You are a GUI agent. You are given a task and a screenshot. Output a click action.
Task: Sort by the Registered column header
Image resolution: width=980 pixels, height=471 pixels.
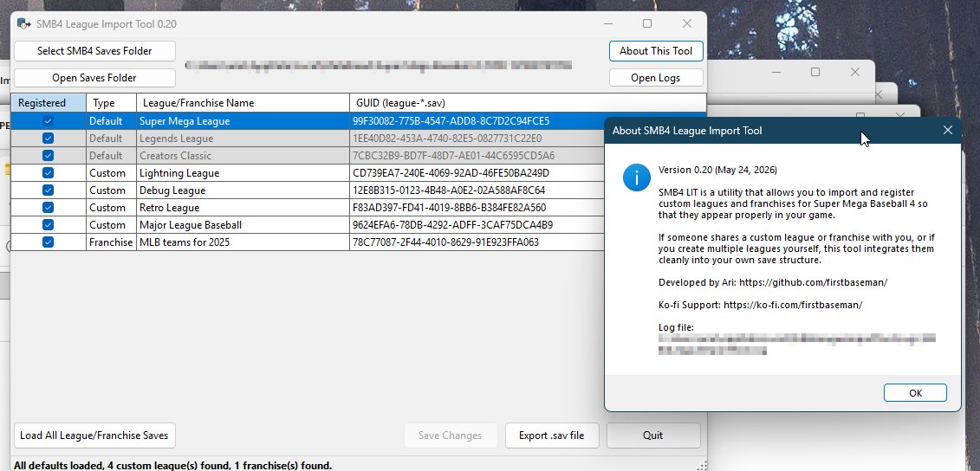click(x=49, y=103)
